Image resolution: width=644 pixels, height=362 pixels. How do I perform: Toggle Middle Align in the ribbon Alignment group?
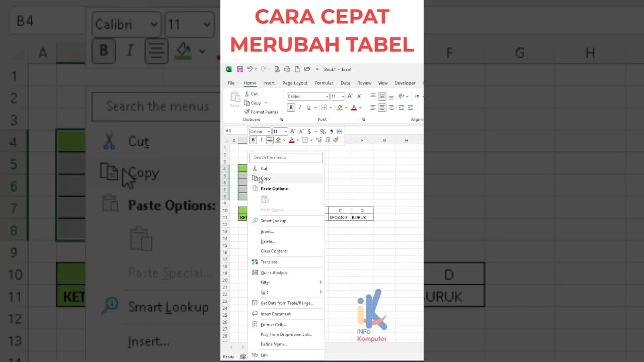coord(382,96)
